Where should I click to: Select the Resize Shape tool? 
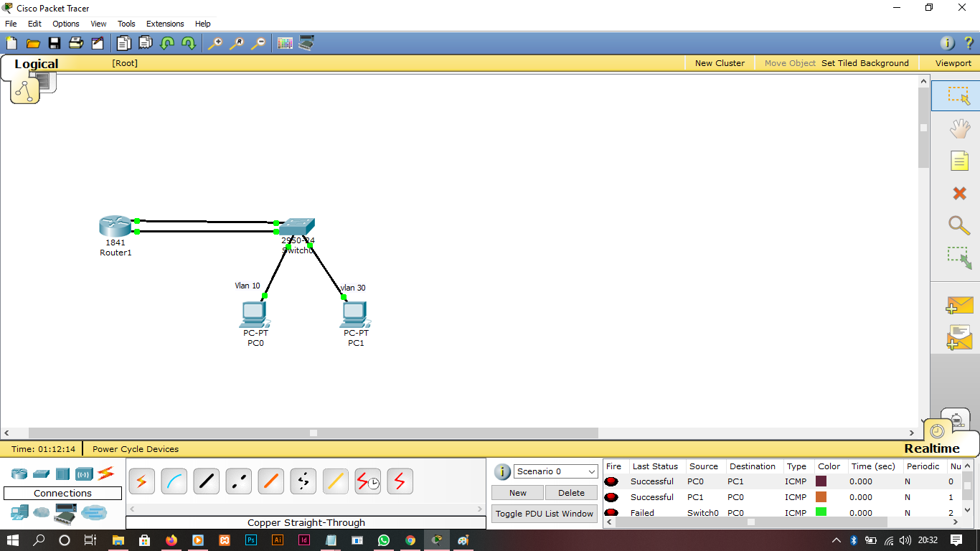(x=959, y=258)
